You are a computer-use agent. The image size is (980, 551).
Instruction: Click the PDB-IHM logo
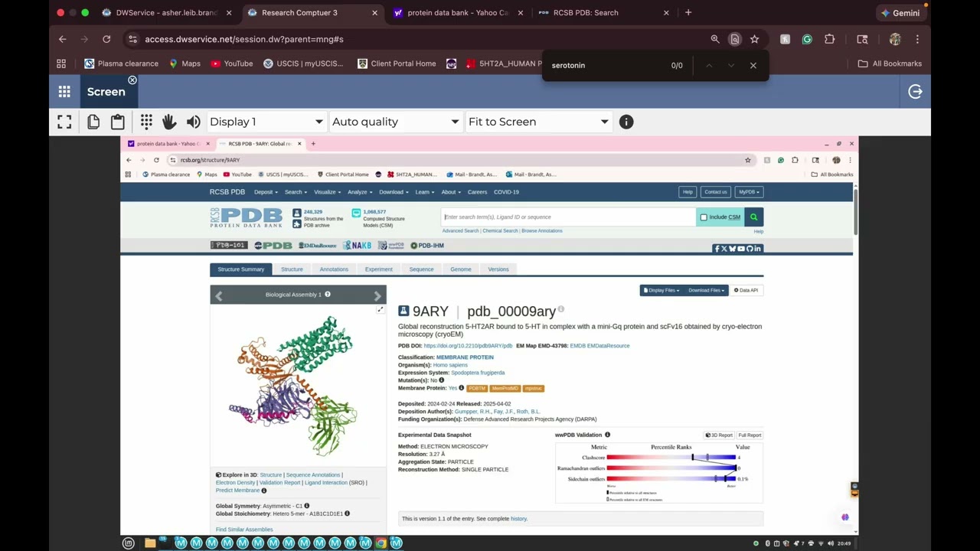click(x=427, y=246)
